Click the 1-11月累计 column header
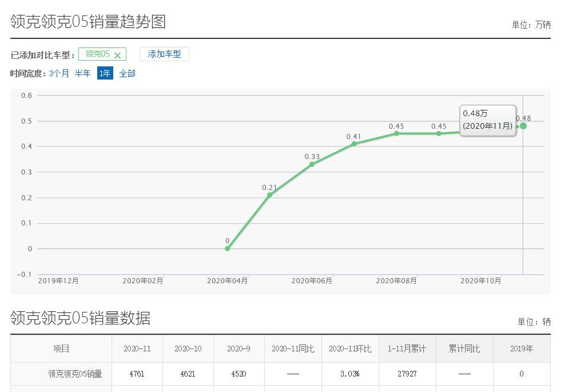 click(407, 349)
